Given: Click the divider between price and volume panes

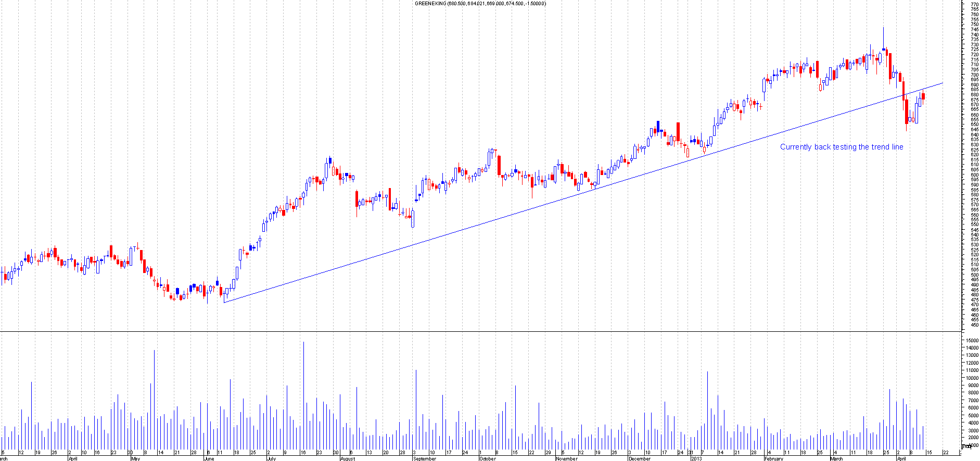Looking at the screenshot, I should pos(479,331).
